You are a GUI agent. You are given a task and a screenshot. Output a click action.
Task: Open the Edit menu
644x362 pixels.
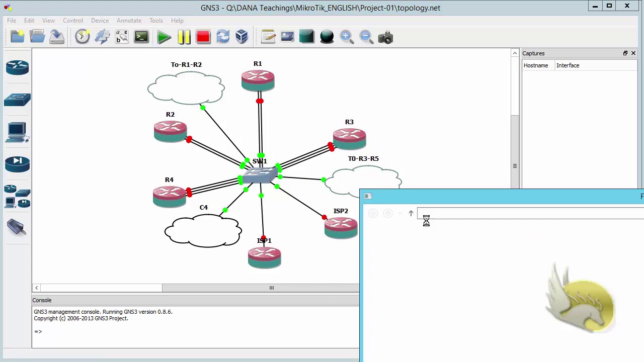29,21
